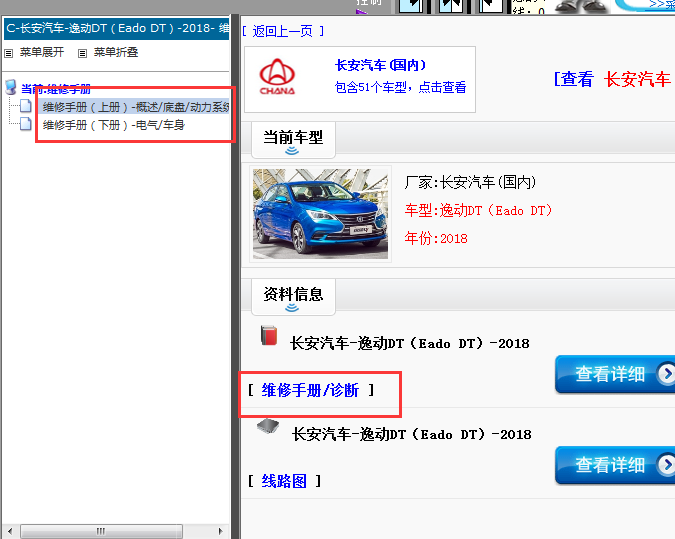
Task: Click right arrow of horizontal scrollbar
Action: pyautogui.click(x=220, y=531)
